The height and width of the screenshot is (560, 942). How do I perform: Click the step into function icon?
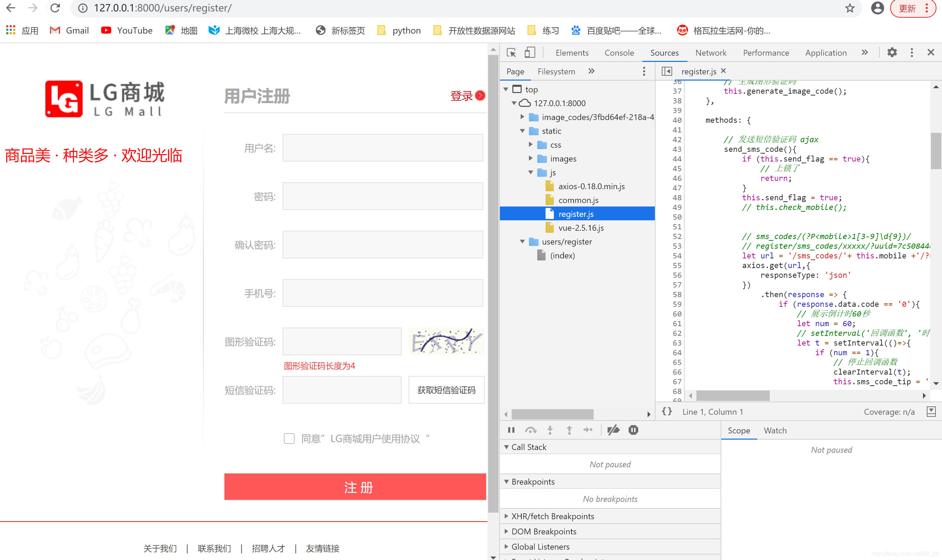click(x=549, y=430)
